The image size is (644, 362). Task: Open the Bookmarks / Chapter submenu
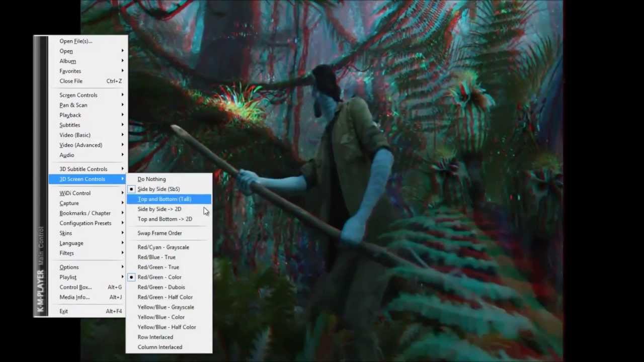pyautogui.click(x=88, y=213)
